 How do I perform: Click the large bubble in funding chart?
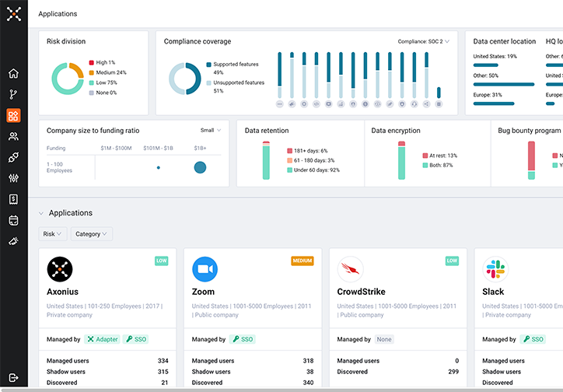tap(200, 167)
